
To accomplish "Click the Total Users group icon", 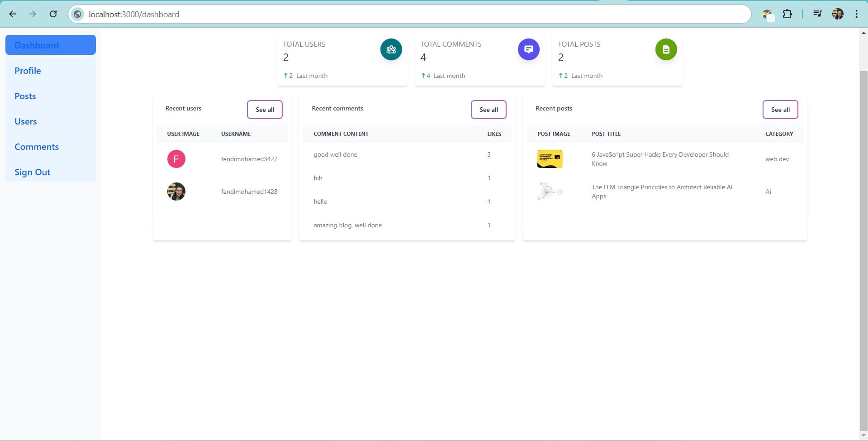I will [391, 49].
